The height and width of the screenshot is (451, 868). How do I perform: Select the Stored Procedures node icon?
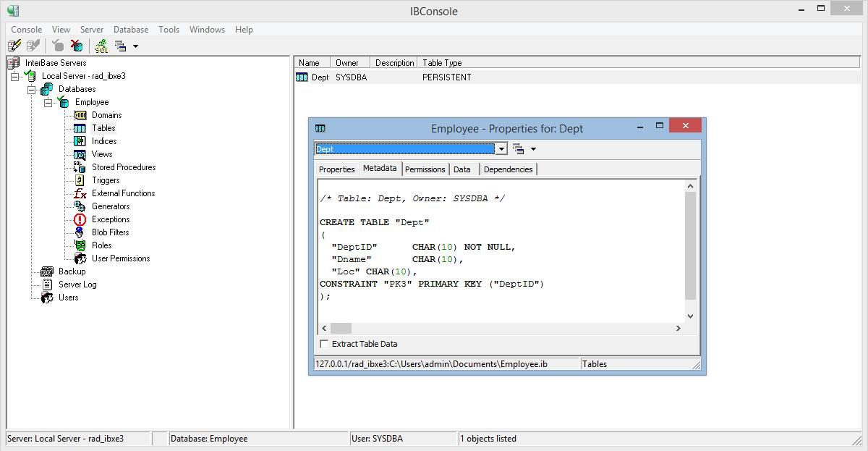click(x=80, y=167)
